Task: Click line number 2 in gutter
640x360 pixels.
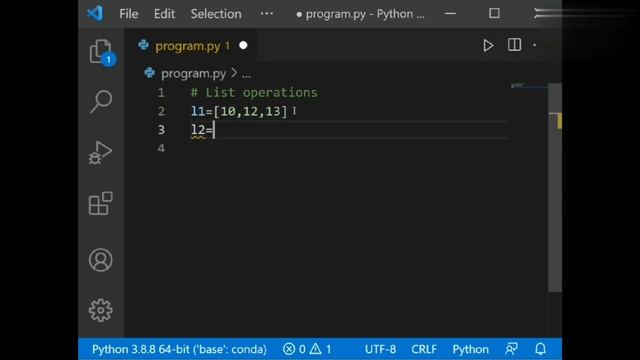Action: pos(161,111)
